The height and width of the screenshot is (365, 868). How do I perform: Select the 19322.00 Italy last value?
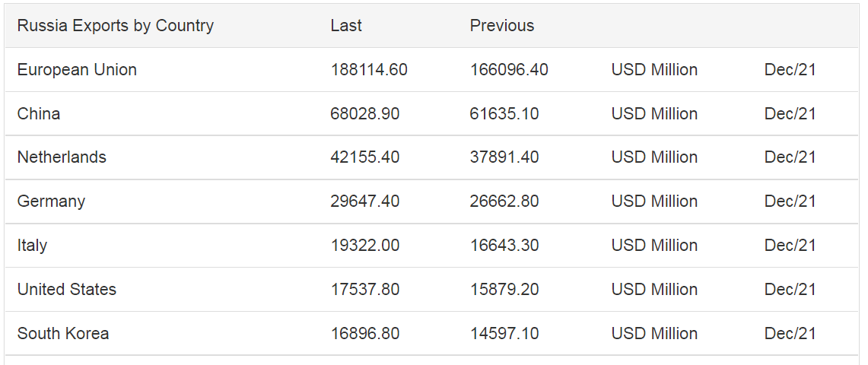(365, 245)
